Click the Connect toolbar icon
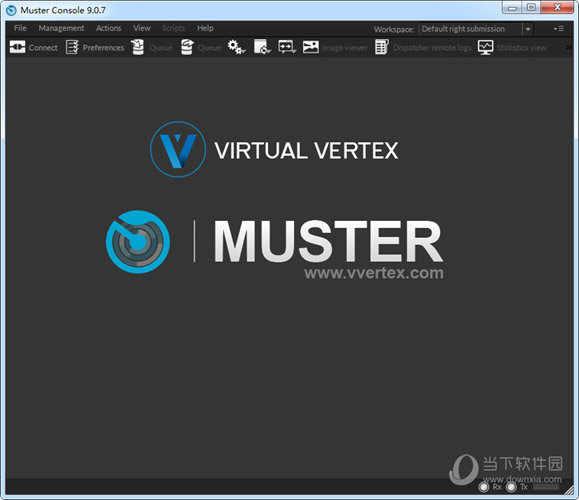The image size is (579, 500). 17,47
